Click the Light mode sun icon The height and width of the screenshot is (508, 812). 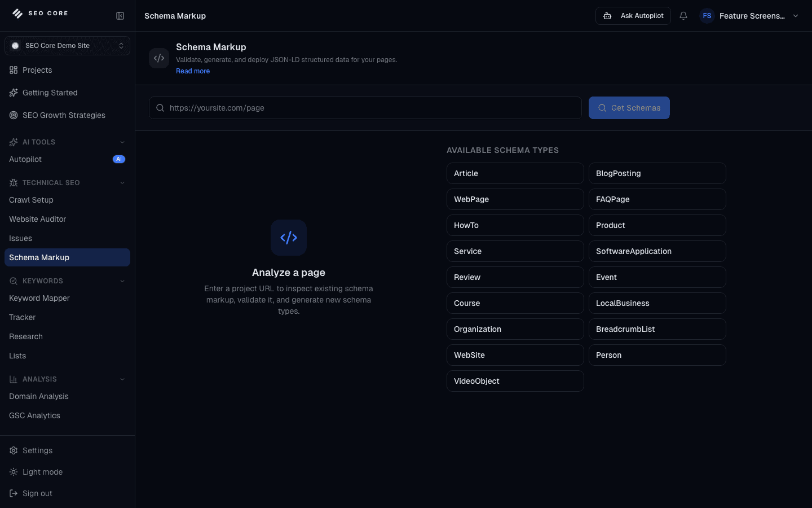14,472
